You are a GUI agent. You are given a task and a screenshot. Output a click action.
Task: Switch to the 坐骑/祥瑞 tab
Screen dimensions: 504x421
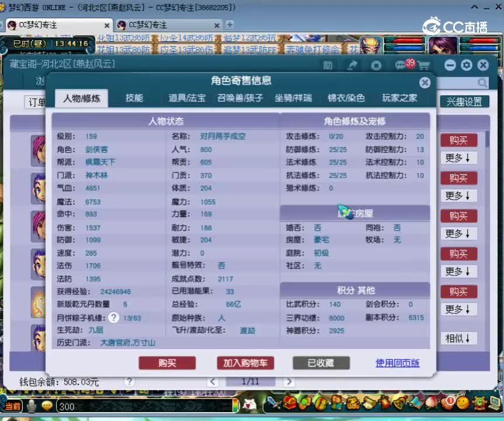pyautogui.click(x=293, y=98)
